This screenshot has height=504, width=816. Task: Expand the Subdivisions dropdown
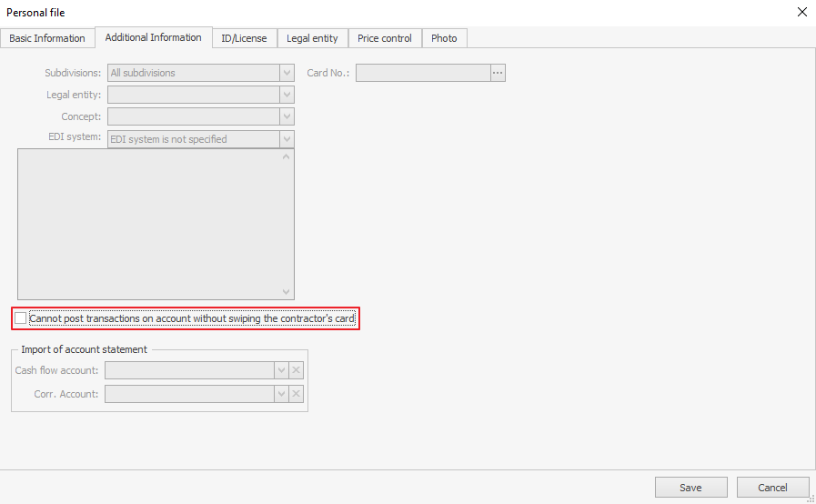coord(287,73)
